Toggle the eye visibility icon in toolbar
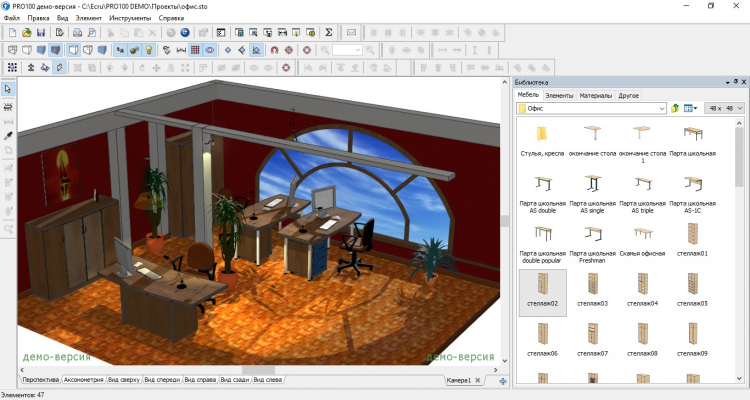 (x=210, y=49)
